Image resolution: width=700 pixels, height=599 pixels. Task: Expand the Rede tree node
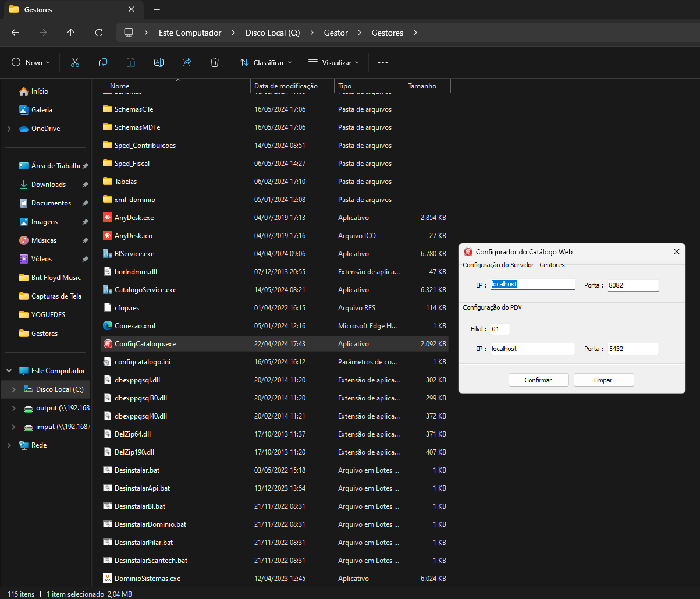tap(9, 445)
